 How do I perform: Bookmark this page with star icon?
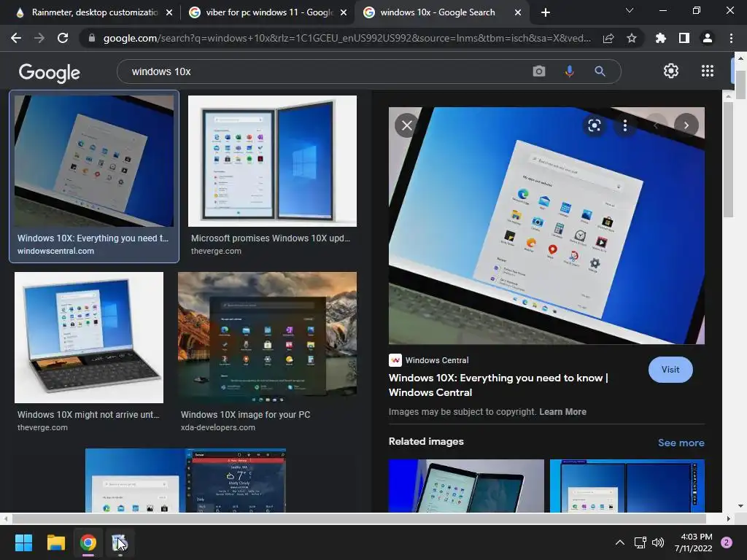tap(632, 38)
